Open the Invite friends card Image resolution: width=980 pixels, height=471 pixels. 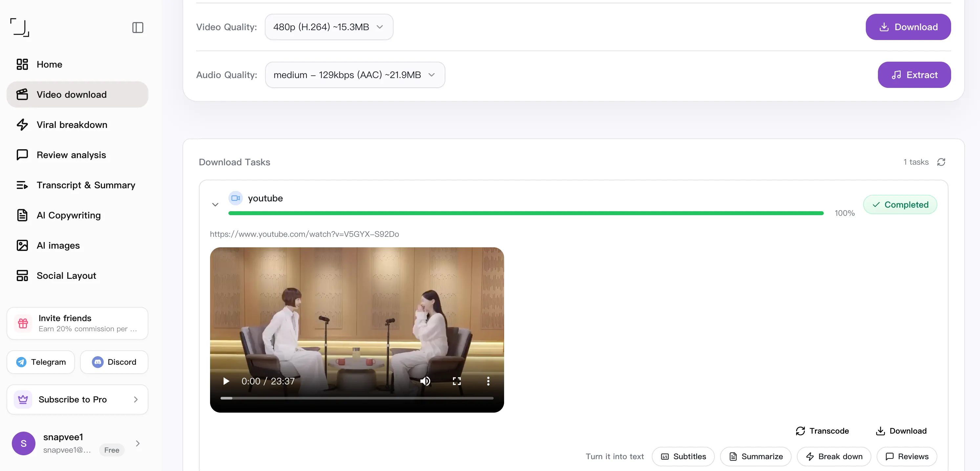click(x=77, y=323)
